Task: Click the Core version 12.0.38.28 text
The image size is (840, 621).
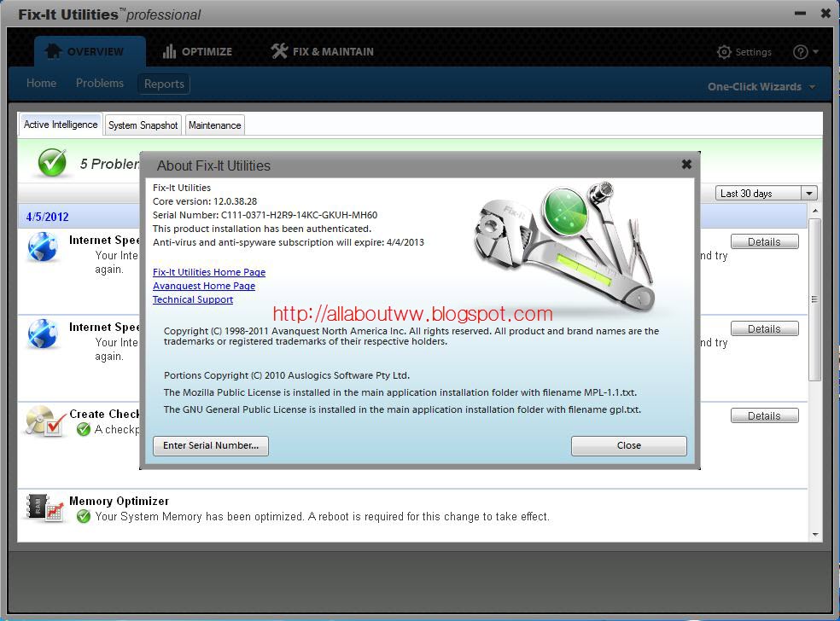Action: coord(205,201)
